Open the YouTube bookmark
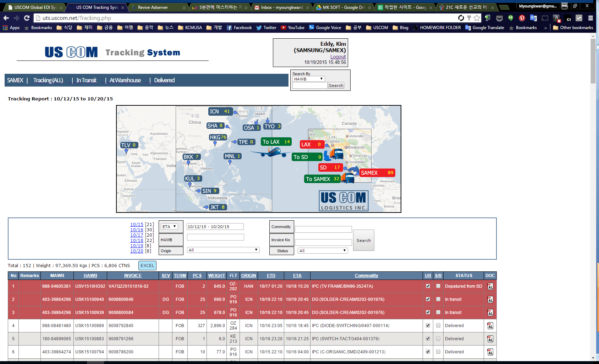599x364 pixels. click(293, 28)
